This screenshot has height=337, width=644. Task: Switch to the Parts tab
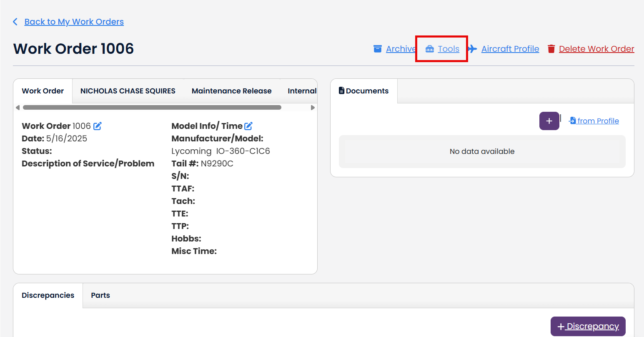click(x=100, y=295)
